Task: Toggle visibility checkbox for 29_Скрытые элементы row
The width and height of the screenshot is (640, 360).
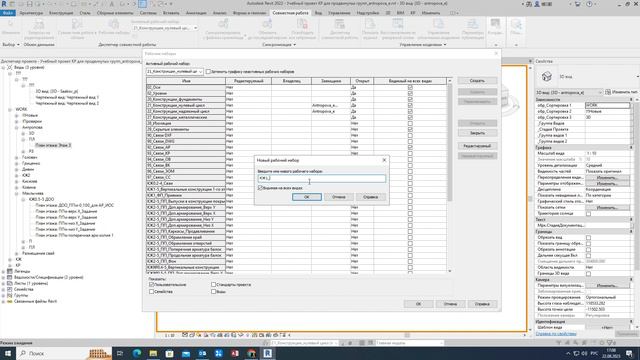Action: [x=410, y=129]
